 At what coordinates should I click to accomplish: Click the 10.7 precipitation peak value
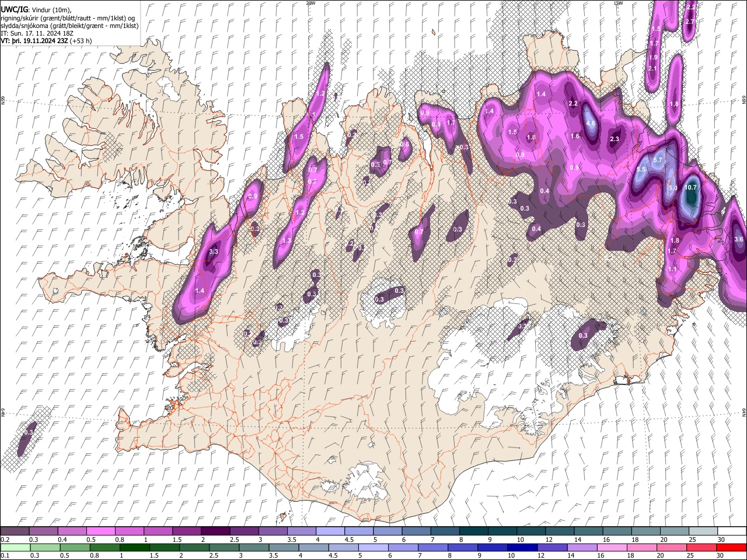(x=691, y=187)
